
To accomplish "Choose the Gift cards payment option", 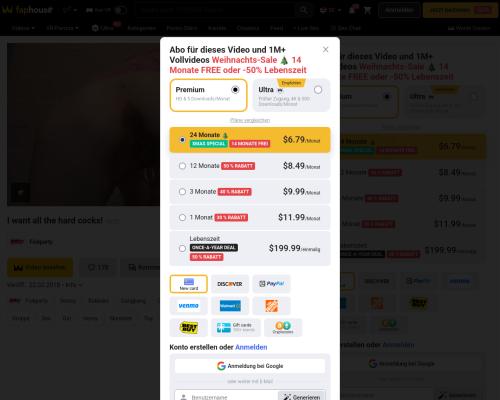I will click(x=236, y=328).
